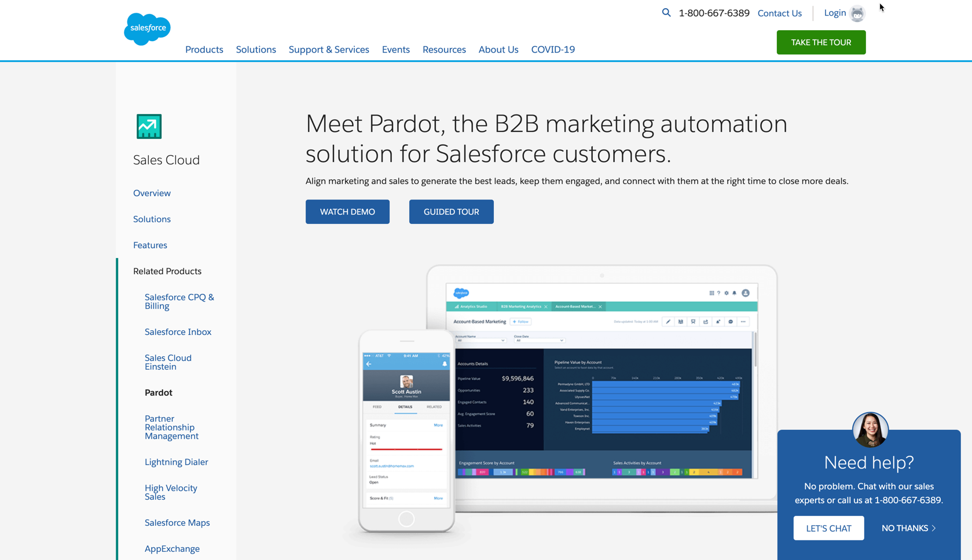Click the Astro avatar beside Login
Screen dimensions: 972x560
pyautogui.click(x=857, y=13)
